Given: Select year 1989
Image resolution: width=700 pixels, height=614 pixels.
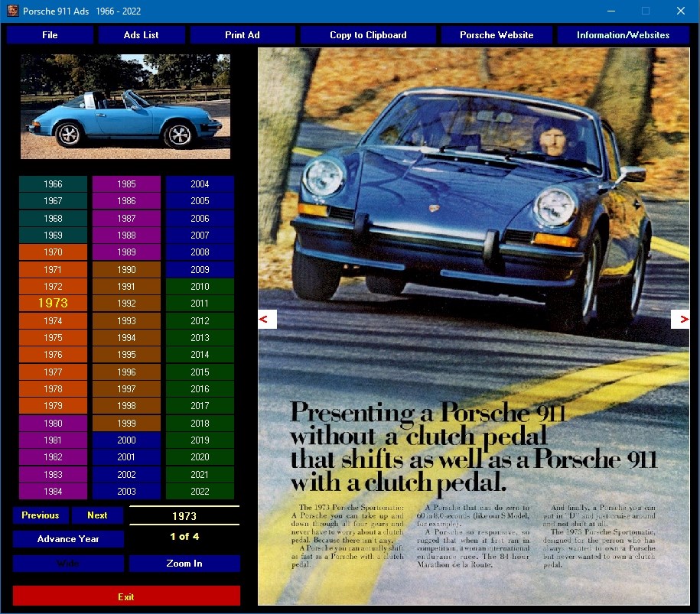Looking at the screenshot, I should pos(126,252).
